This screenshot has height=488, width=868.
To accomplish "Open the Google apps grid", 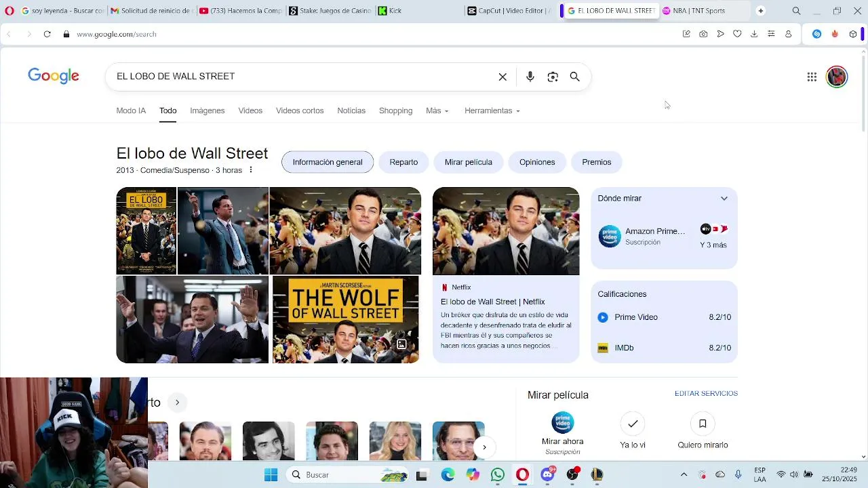I will (812, 77).
